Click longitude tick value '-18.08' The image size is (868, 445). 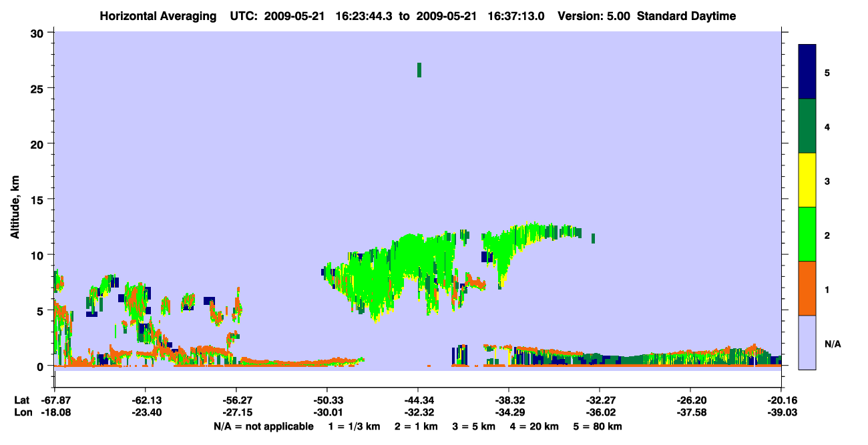[x=55, y=413]
